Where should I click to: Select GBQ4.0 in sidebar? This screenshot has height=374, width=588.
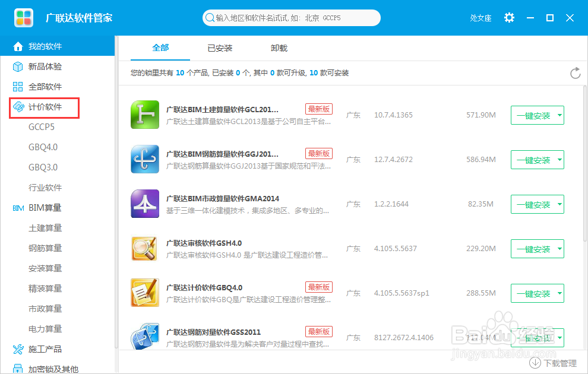tap(43, 147)
